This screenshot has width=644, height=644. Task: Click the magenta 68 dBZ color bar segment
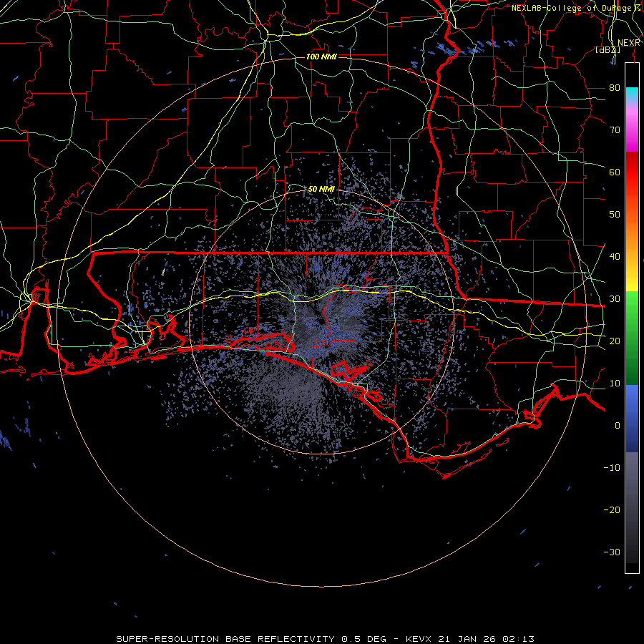click(632, 138)
